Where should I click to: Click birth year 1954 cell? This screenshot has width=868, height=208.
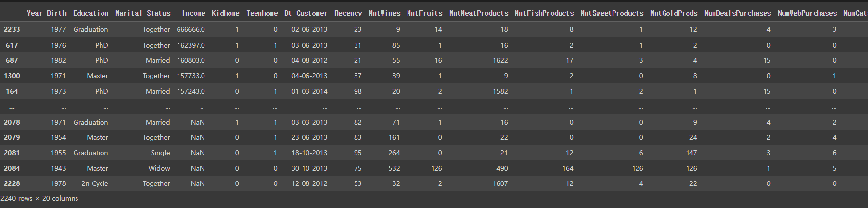(x=58, y=137)
